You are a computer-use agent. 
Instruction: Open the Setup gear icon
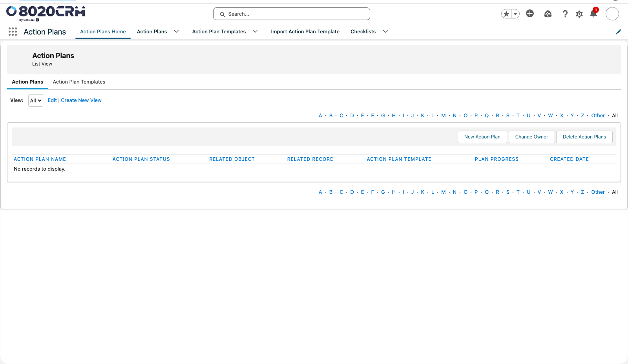click(x=579, y=14)
